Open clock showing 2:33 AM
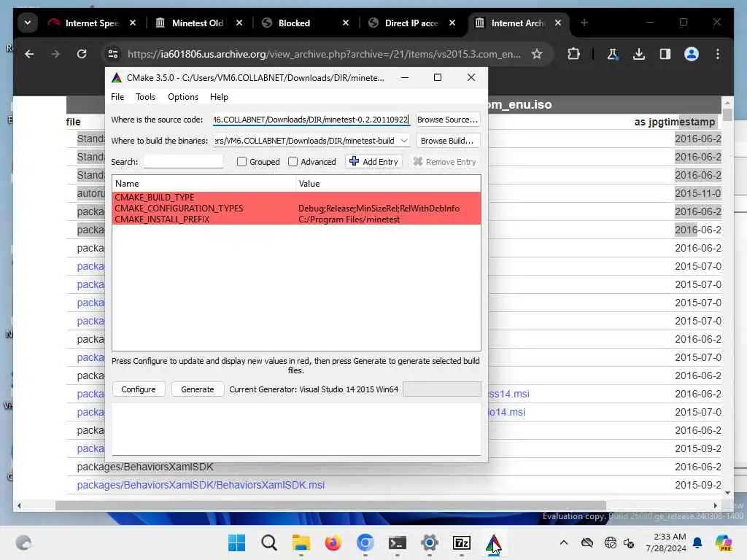Image resolution: width=747 pixels, height=560 pixels. pos(665,542)
